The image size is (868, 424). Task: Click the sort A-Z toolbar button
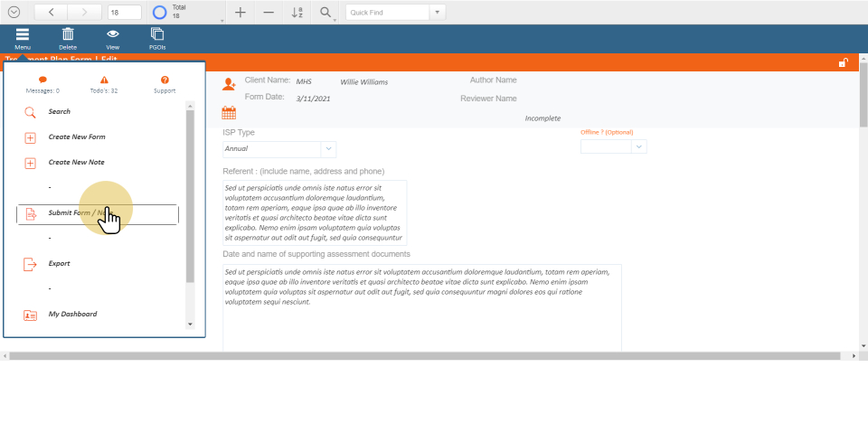[297, 13]
